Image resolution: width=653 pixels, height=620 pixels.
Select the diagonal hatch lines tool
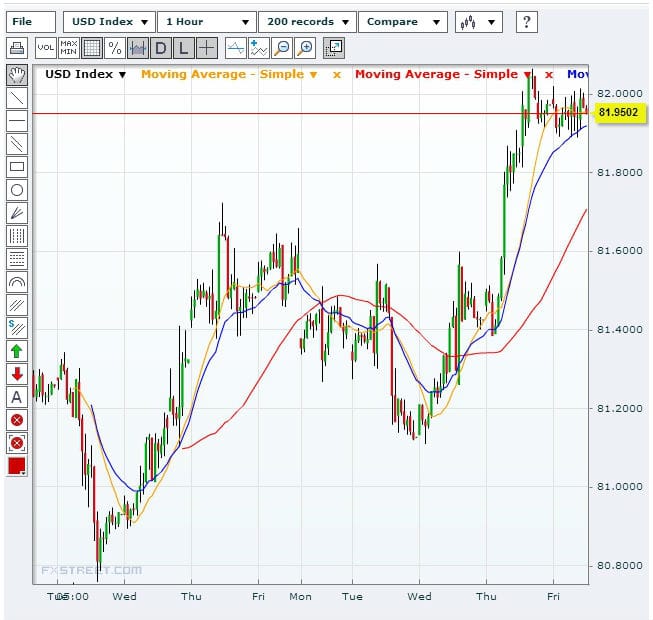click(17, 305)
